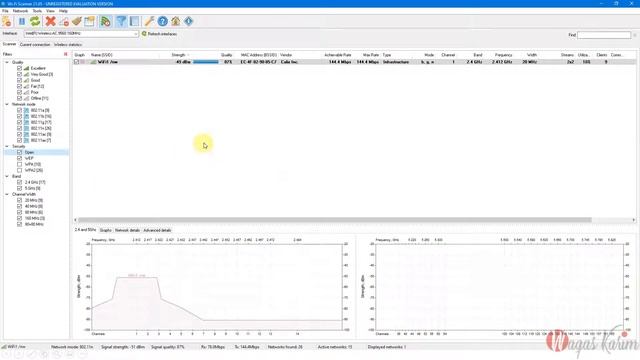
Task: Collapse the Security filter group
Action: click(7, 146)
